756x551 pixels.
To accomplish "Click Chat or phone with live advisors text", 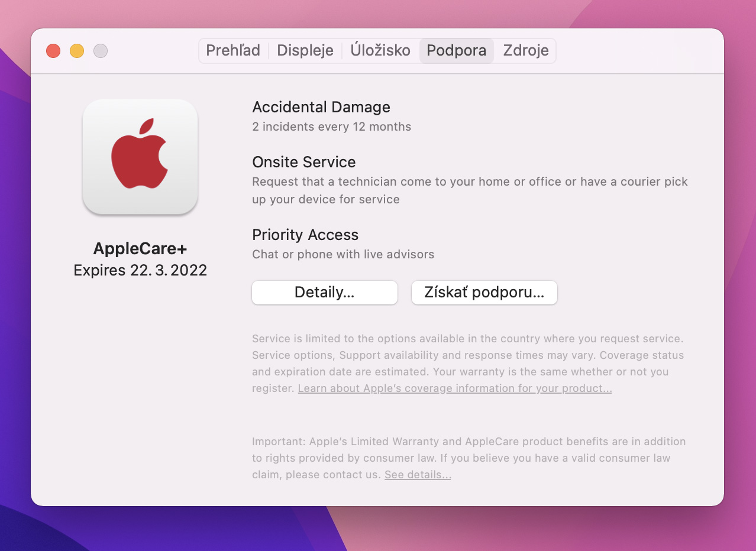I will (x=343, y=255).
